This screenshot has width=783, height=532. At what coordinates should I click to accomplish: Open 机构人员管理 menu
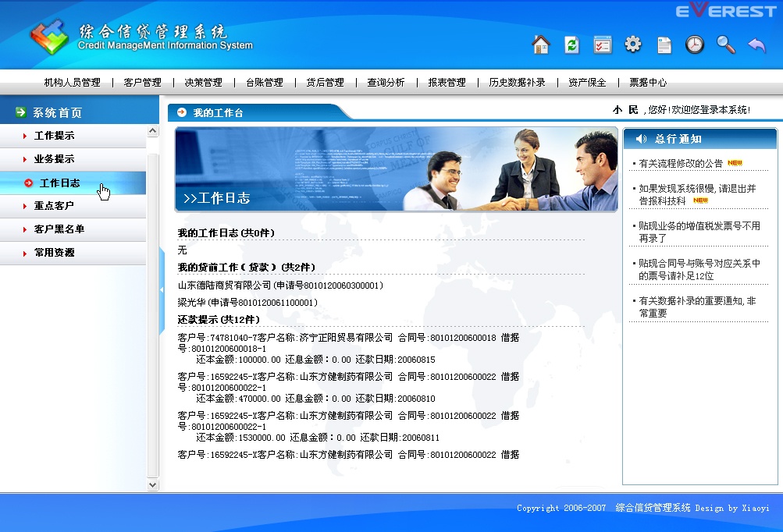click(x=73, y=83)
